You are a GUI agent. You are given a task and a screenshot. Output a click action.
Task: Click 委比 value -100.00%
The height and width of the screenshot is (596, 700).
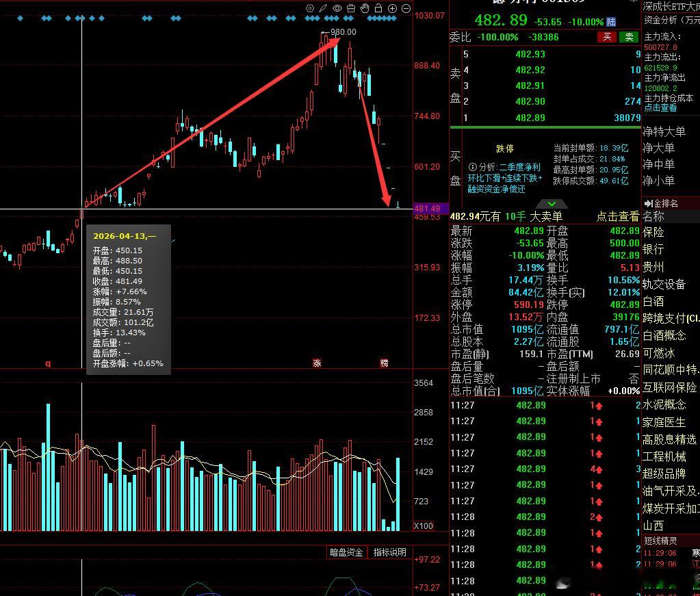(x=497, y=37)
